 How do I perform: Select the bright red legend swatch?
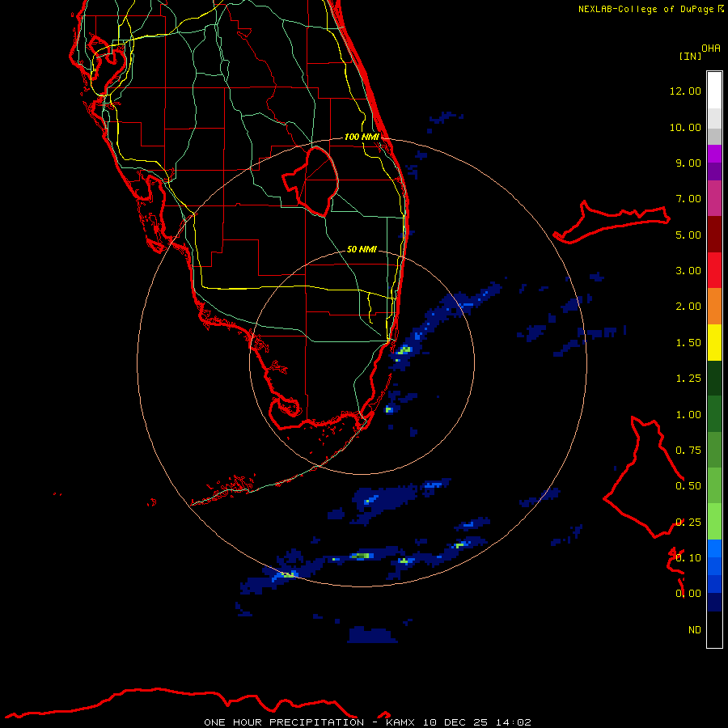point(714,270)
